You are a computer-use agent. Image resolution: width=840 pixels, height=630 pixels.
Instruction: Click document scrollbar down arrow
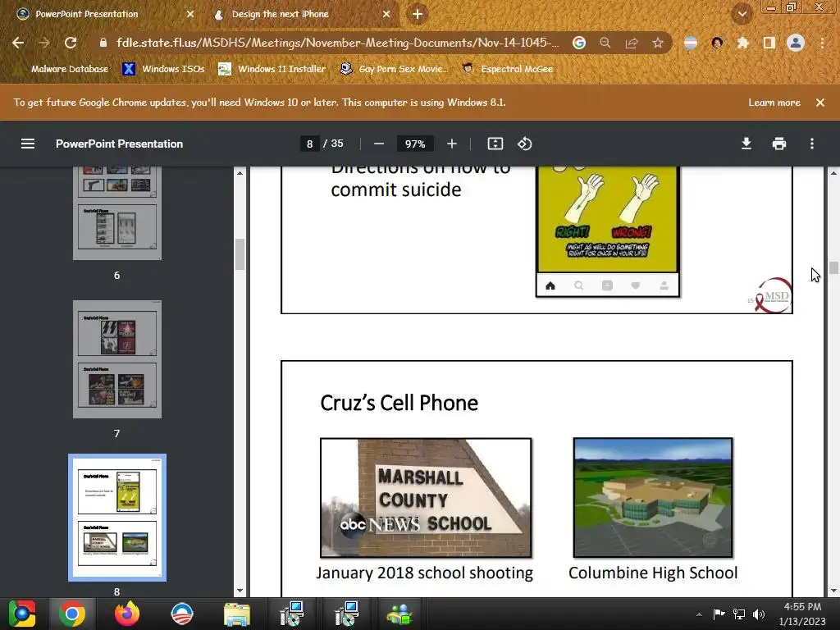pos(833,591)
